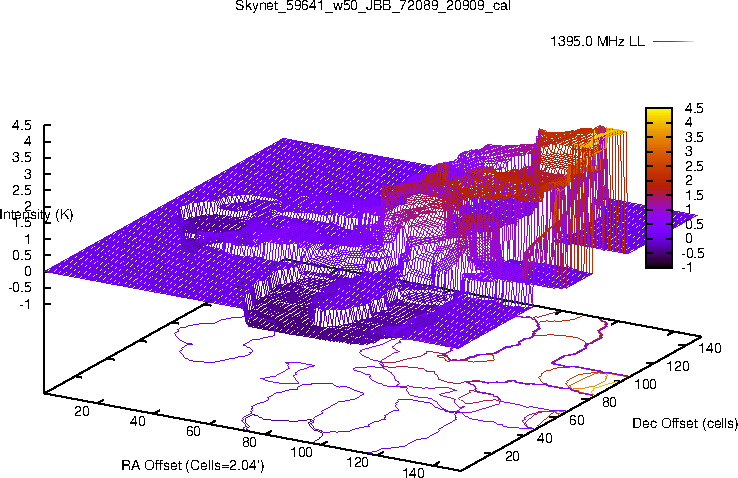Click the 4.5 tick on Intensity axis

22,126
